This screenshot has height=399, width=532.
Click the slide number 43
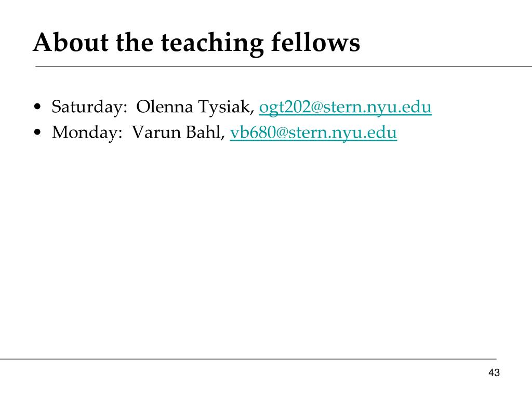494,373
